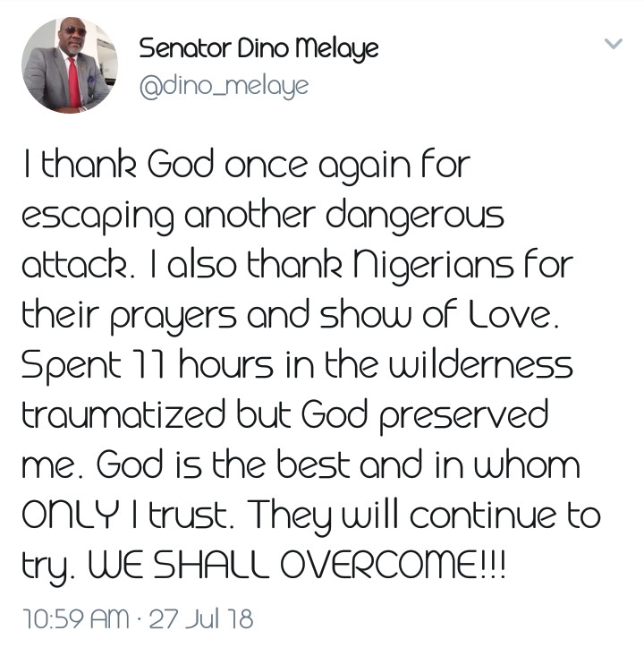
Task: Select the phrase WE SHALL OVERCOME!!!
Action: pyautogui.click(x=296, y=566)
